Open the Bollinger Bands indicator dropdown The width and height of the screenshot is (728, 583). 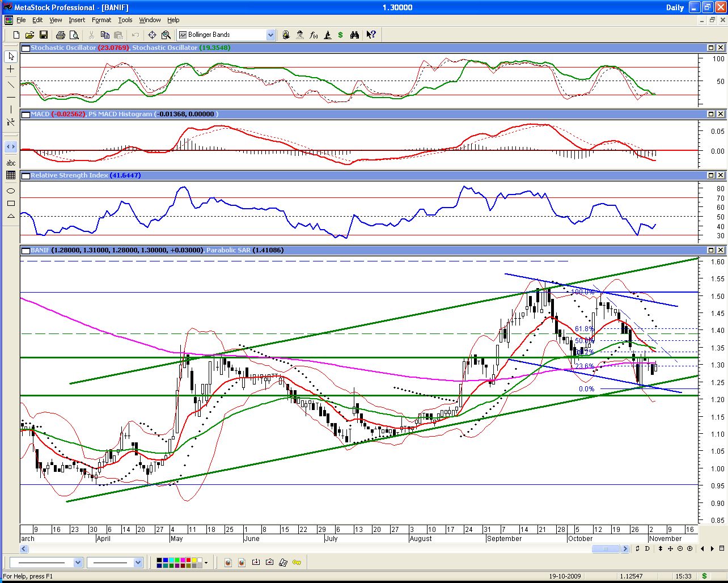[270, 35]
